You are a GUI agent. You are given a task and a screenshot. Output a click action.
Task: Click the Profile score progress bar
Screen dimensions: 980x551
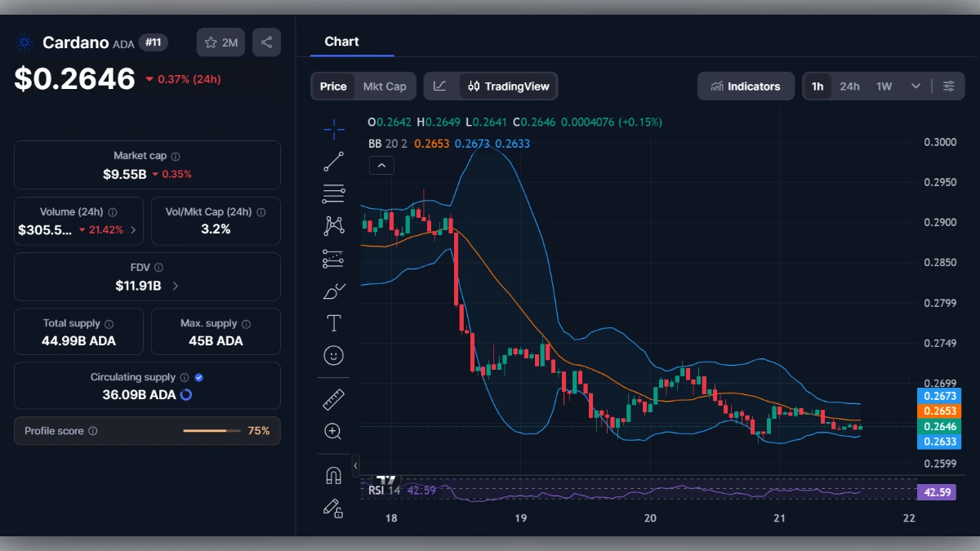click(x=212, y=430)
